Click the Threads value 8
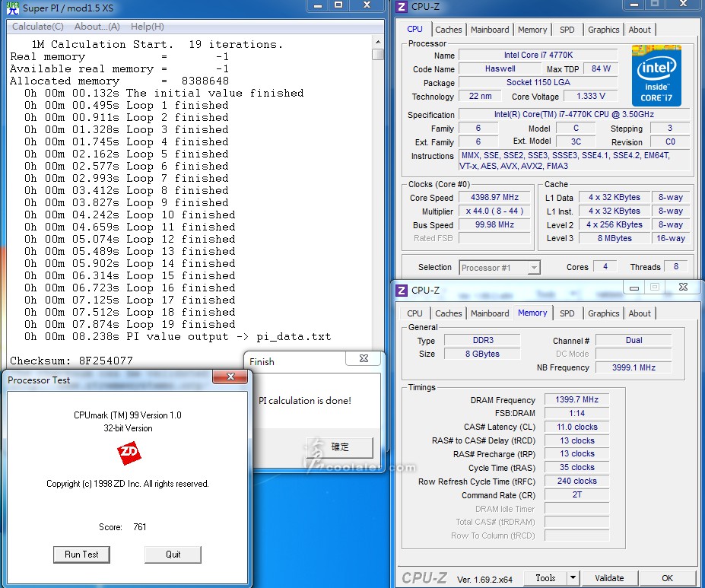 click(x=676, y=266)
